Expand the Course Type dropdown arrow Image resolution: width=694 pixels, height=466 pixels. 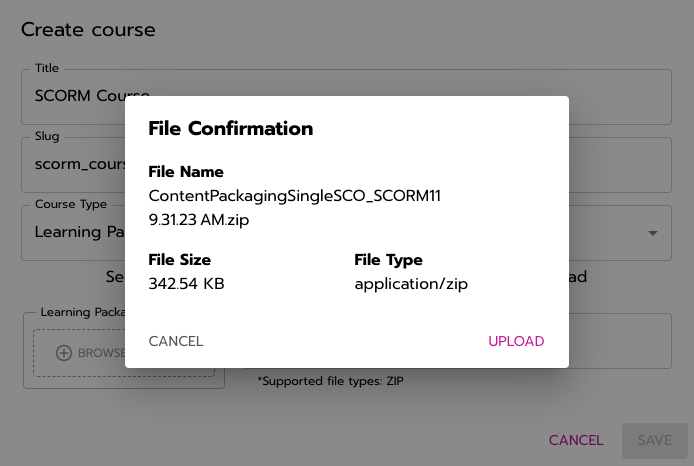point(653,233)
